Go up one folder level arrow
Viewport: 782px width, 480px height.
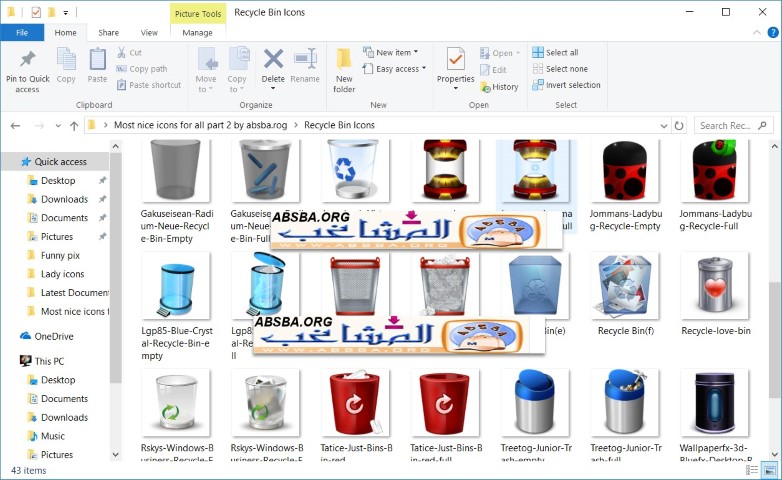pos(74,126)
